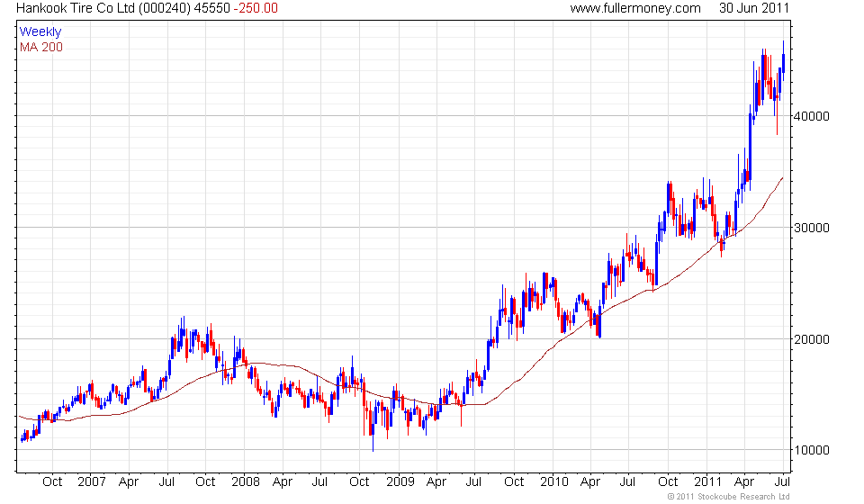This screenshot has height=504, width=864.
Task: Click the last price value 45550
Action: (211, 8)
